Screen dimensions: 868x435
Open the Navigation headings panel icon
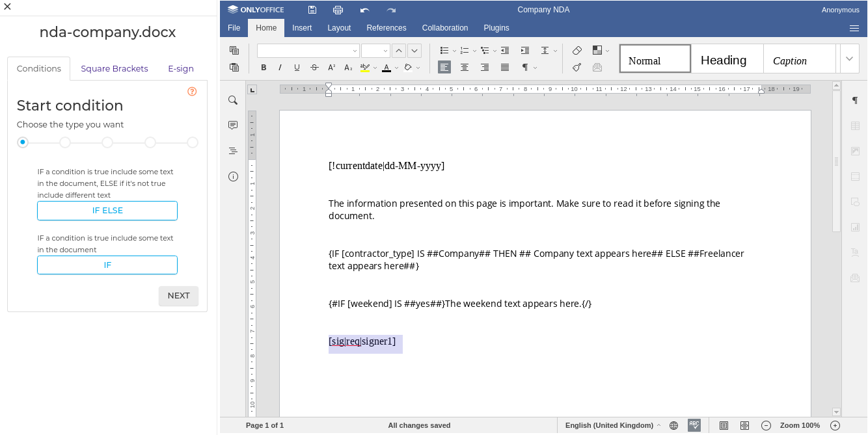point(232,150)
